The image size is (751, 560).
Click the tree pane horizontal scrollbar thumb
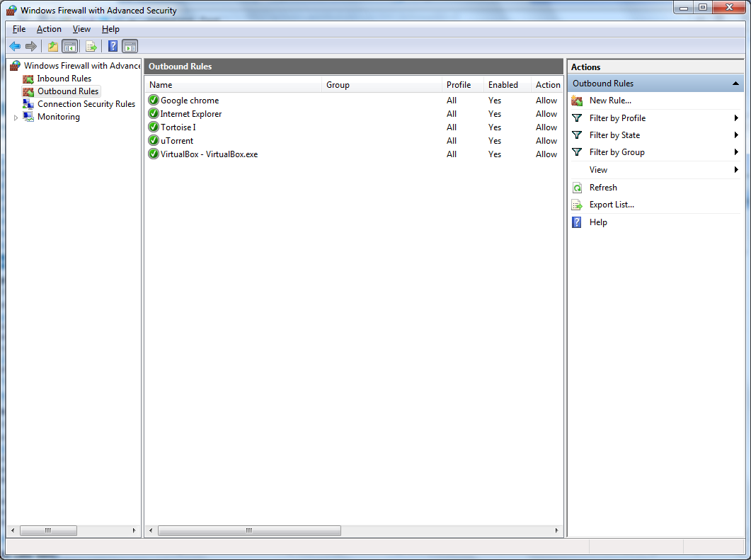point(48,530)
